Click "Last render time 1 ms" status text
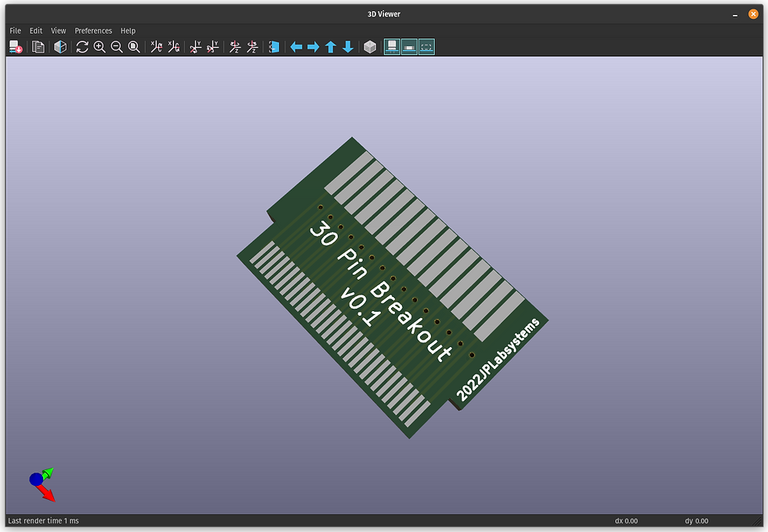 pyautogui.click(x=43, y=521)
